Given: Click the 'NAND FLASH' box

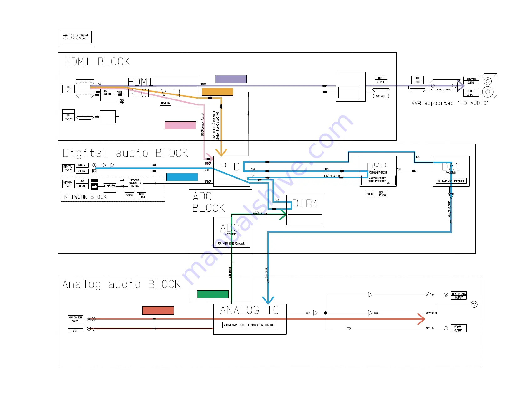Looking at the screenshot, I should (142, 195).
